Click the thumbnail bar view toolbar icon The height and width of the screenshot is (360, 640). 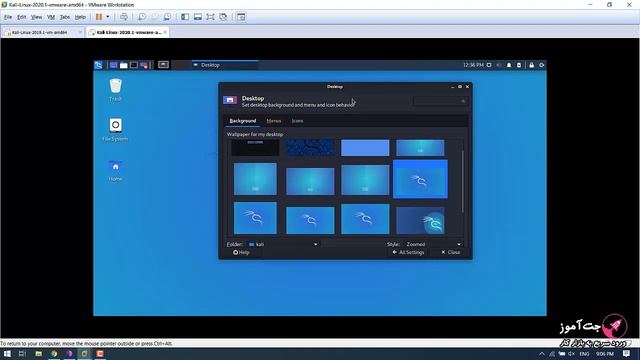[198, 17]
